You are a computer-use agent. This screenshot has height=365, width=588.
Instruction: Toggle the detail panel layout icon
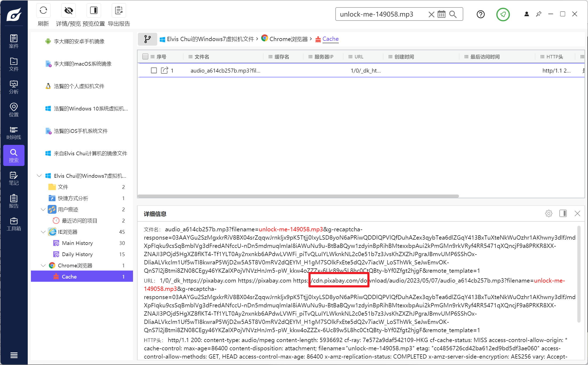coord(563,213)
